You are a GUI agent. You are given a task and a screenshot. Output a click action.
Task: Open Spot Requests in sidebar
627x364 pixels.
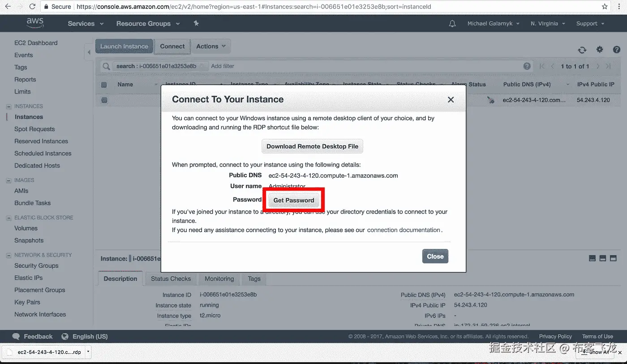(34, 129)
